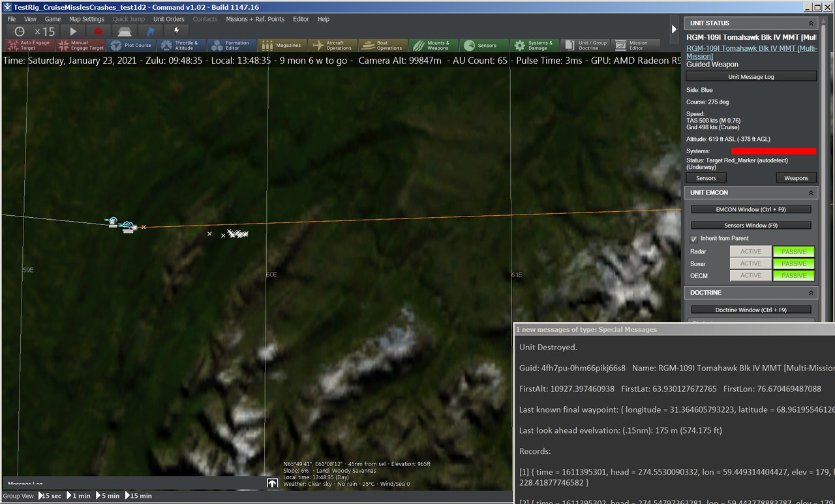Click Manual Engage Target

tap(80, 46)
